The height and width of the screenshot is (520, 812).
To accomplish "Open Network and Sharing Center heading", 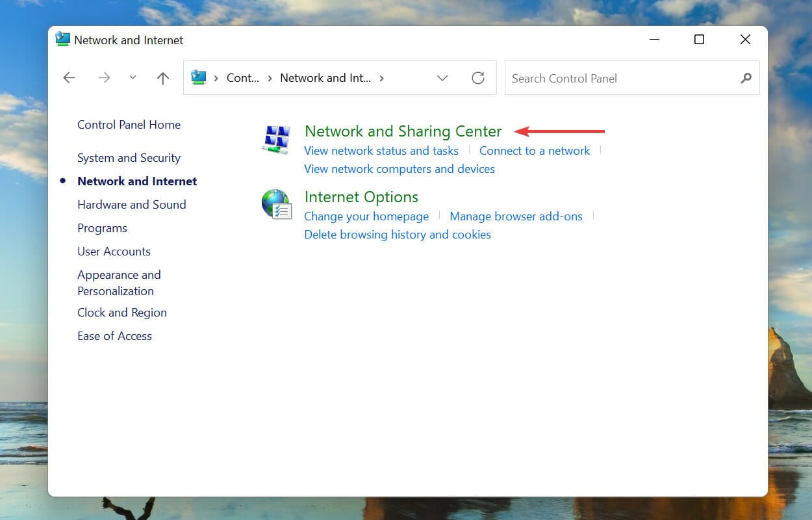I will click(403, 131).
